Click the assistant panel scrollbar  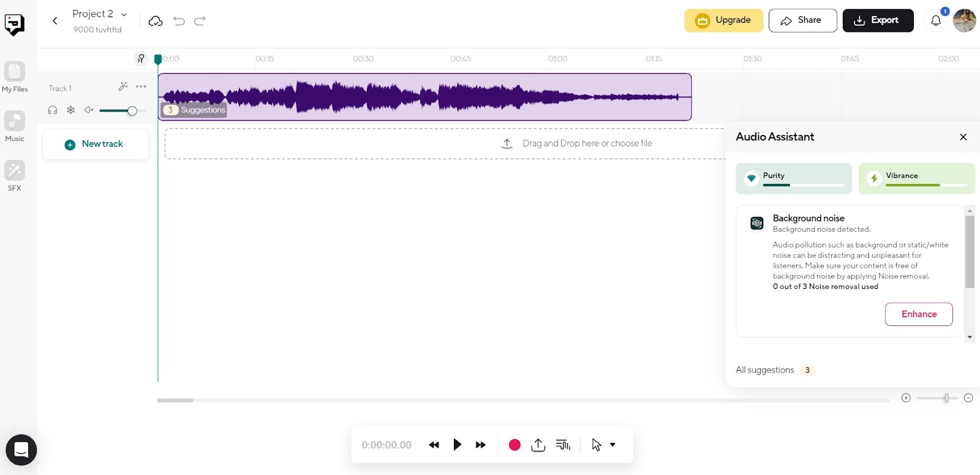[970, 251]
